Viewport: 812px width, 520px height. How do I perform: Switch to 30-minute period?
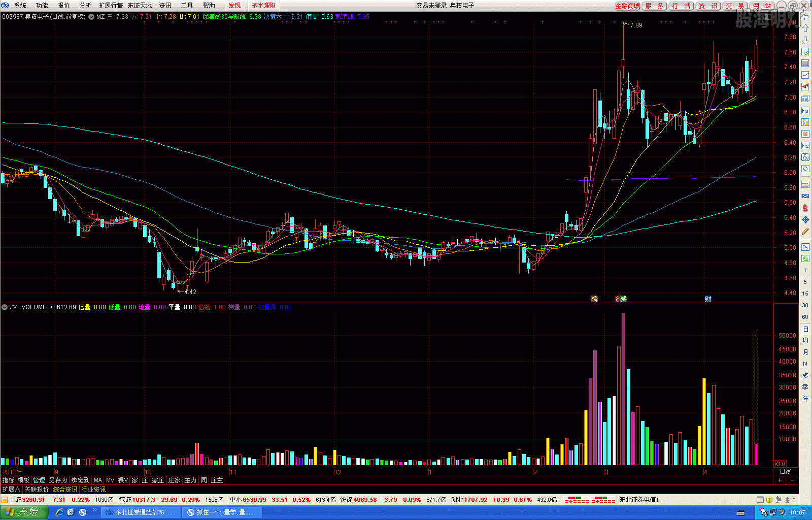805,305
